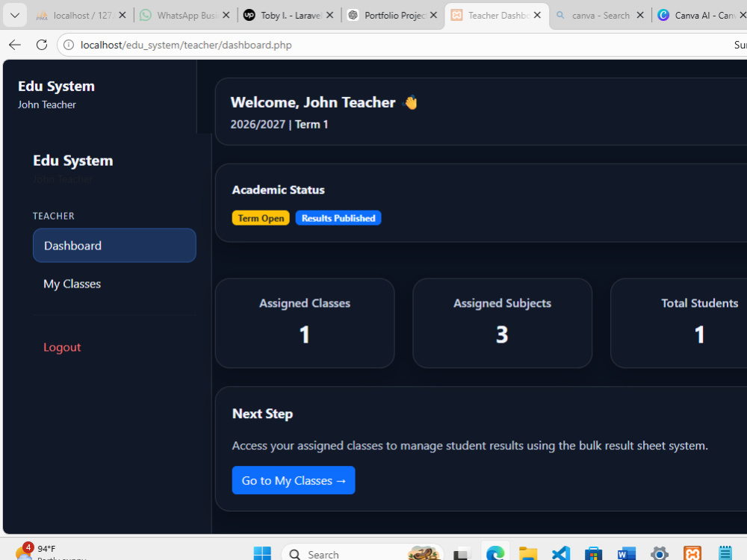
Task: Click the top Edu System header title
Action: (x=56, y=86)
